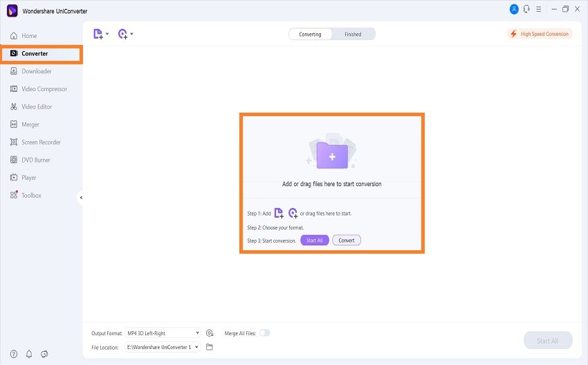Viewport: 588px width, 365px height.
Task: Toggle the Merge All Files switch
Action: (x=265, y=333)
